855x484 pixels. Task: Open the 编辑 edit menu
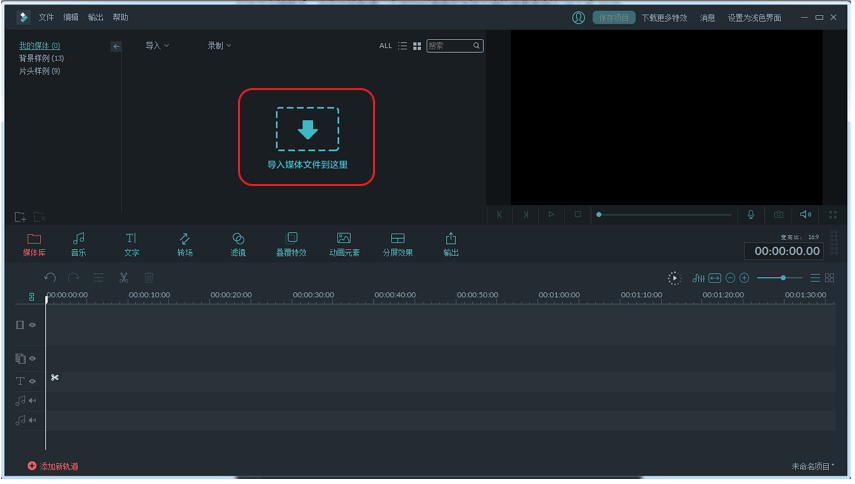click(71, 17)
